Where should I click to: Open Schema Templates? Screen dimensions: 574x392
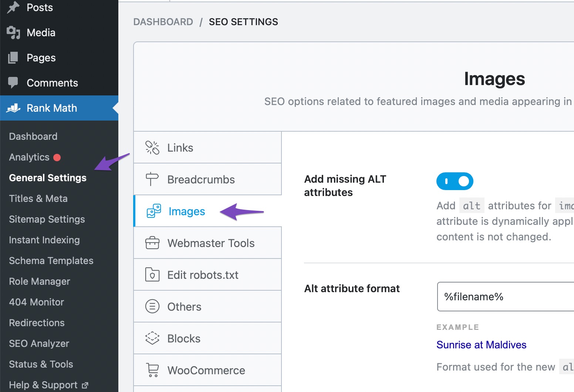click(51, 261)
